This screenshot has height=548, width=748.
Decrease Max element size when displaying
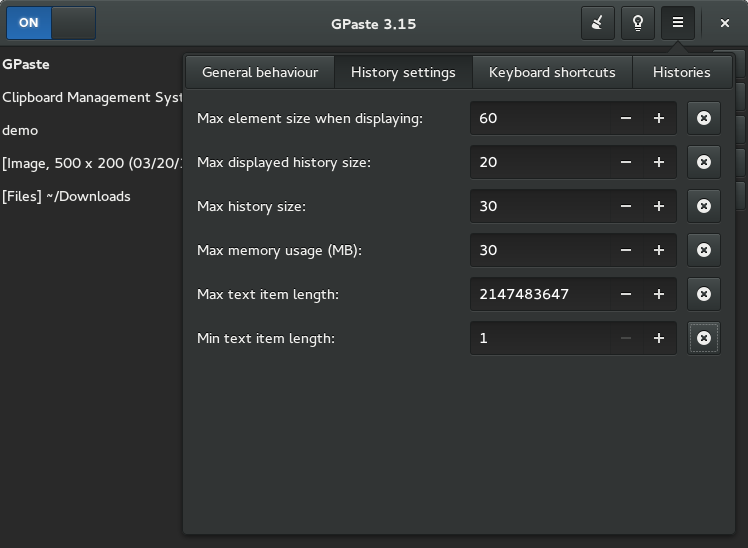click(x=626, y=118)
